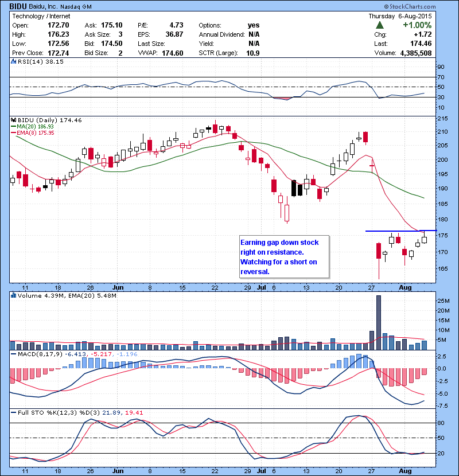Click the Volume panel bar-chart icon
Image resolution: width=459 pixels, height=476 pixels.
13,295
